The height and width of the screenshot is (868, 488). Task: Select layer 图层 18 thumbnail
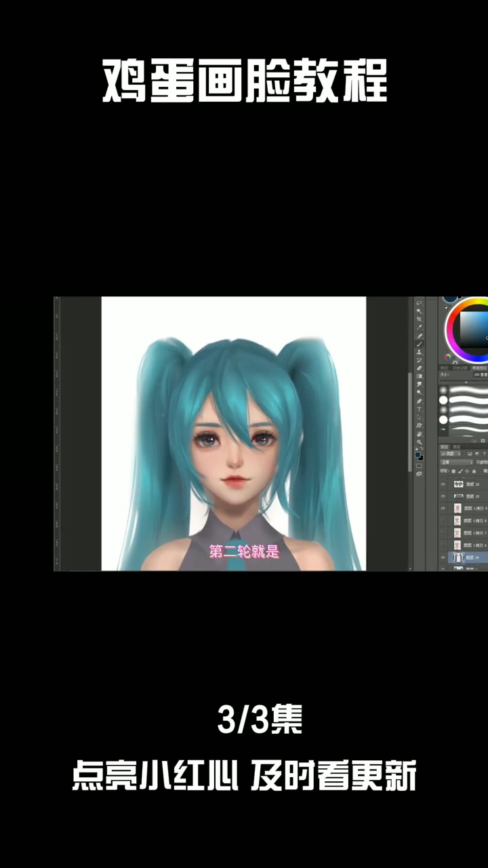coord(459,484)
